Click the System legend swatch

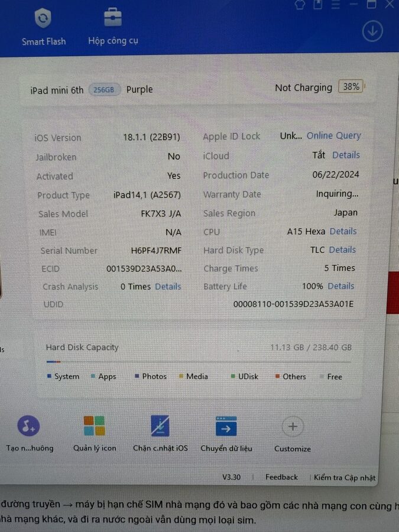pyautogui.click(x=49, y=376)
